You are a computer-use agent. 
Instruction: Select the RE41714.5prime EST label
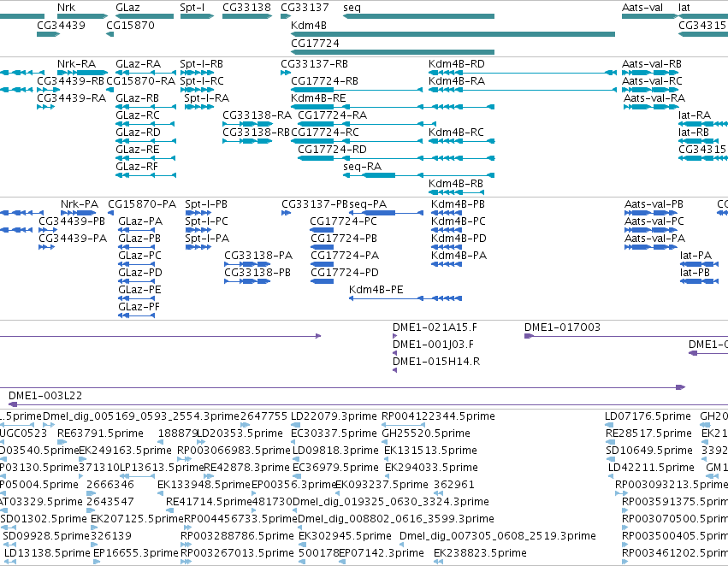(x=209, y=502)
